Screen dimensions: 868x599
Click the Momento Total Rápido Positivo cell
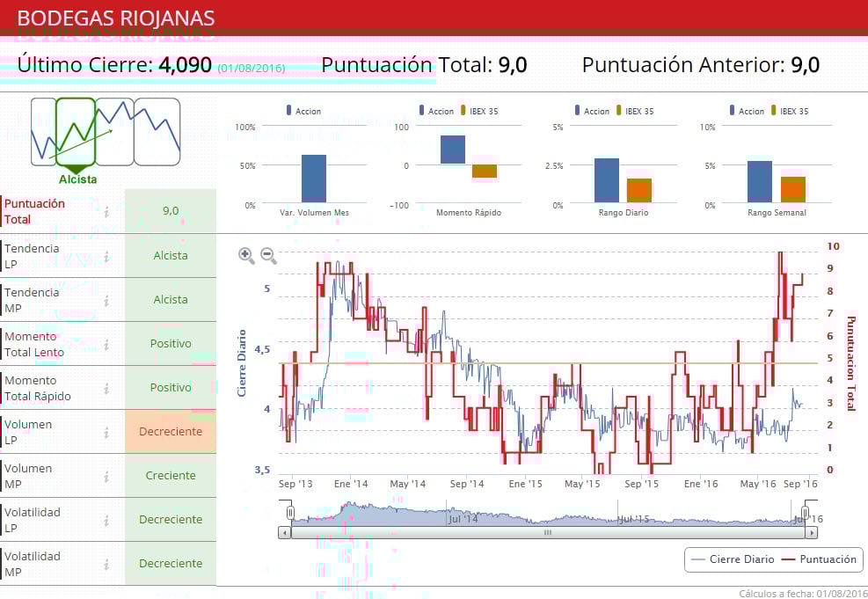tap(171, 388)
